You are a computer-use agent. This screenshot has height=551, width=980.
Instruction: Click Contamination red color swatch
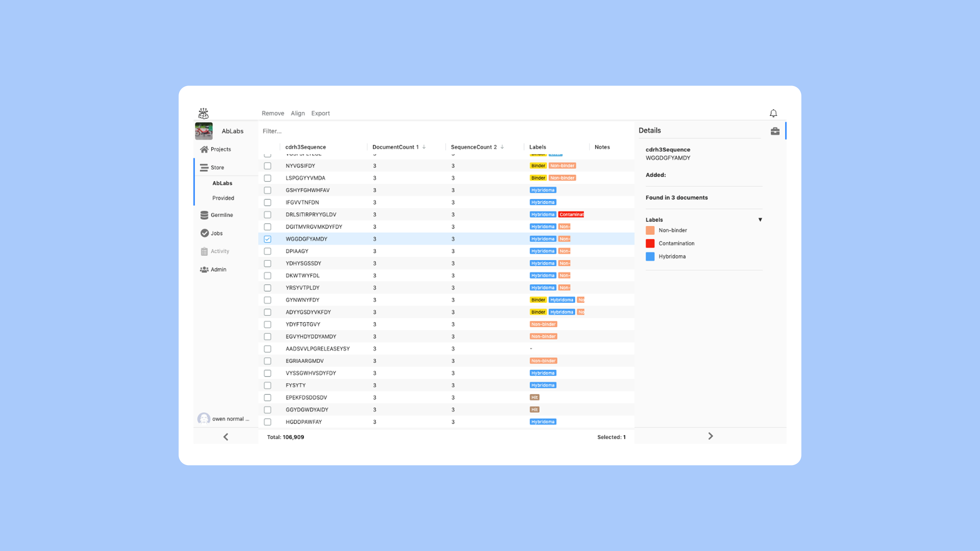pos(650,243)
